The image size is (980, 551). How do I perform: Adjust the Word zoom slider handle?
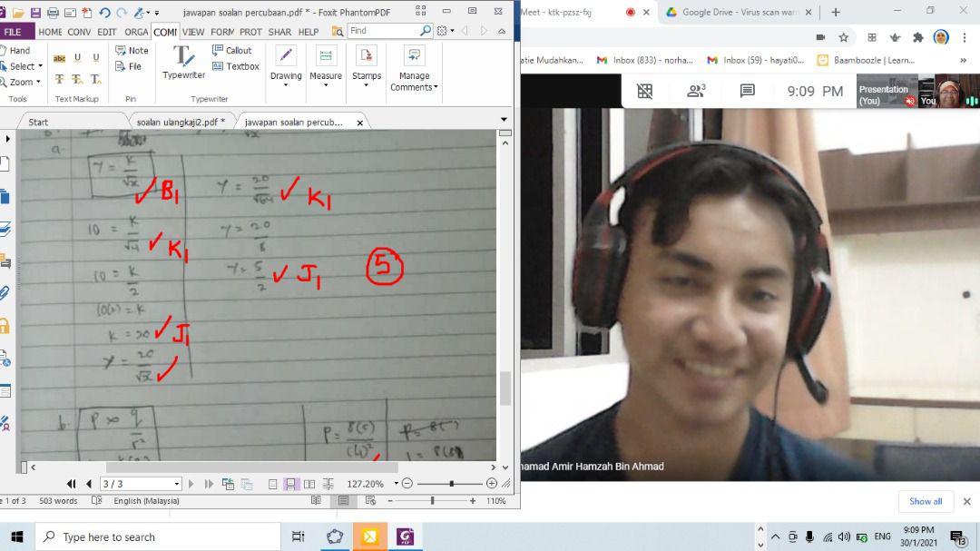(432, 501)
